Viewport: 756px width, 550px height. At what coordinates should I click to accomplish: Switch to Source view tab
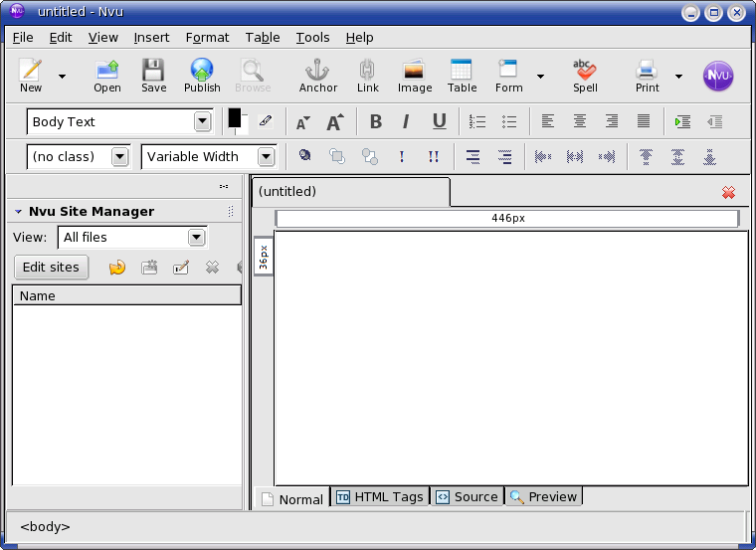(x=467, y=497)
